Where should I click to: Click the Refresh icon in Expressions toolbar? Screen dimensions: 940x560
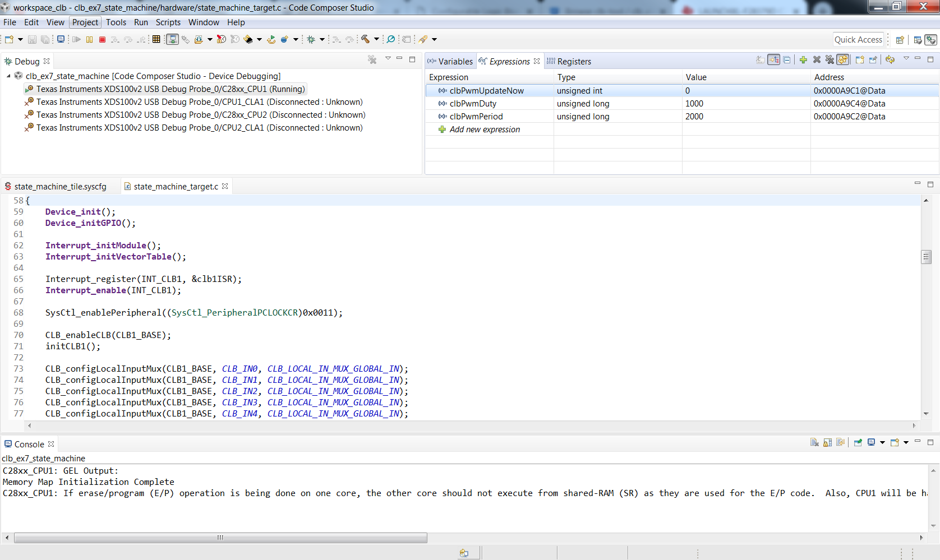[890, 60]
